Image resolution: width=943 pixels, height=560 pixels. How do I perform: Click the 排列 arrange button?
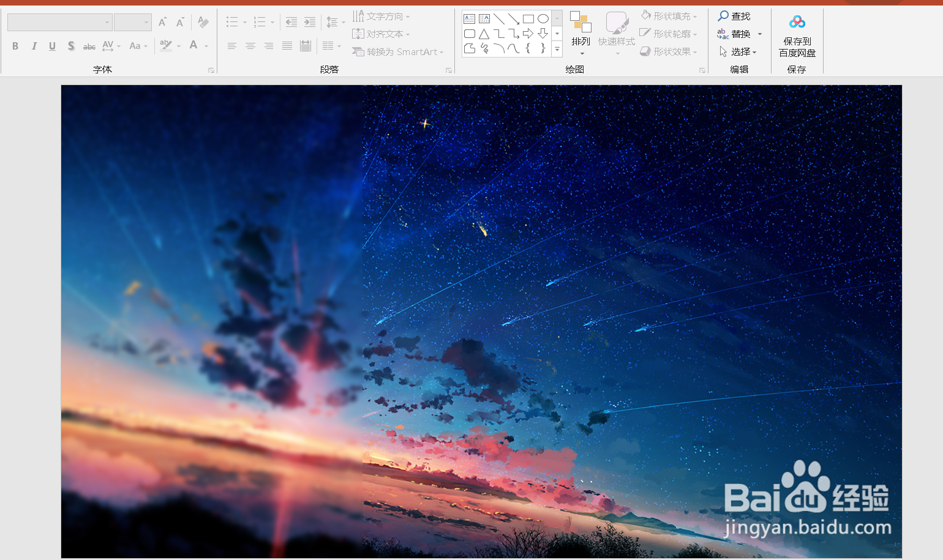click(580, 34)
